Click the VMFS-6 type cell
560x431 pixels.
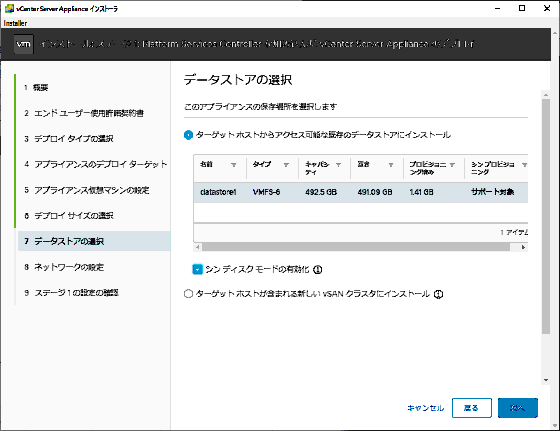point(266,192)
